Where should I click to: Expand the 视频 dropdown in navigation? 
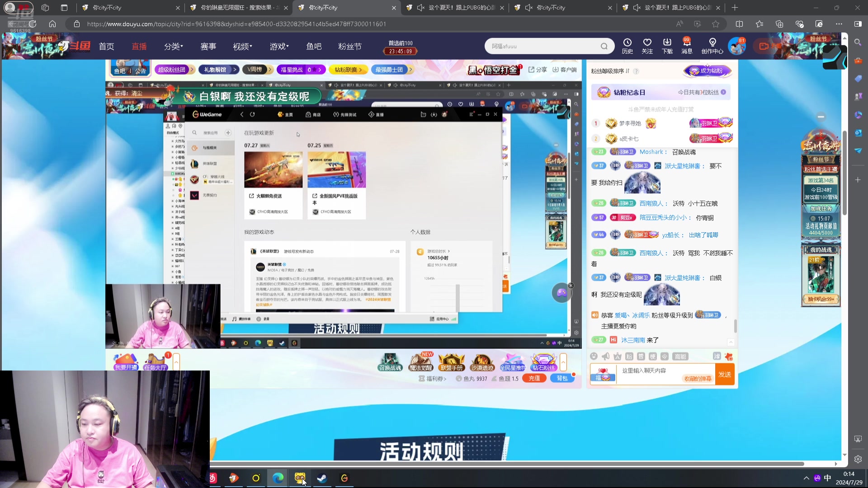click(242, 46)
